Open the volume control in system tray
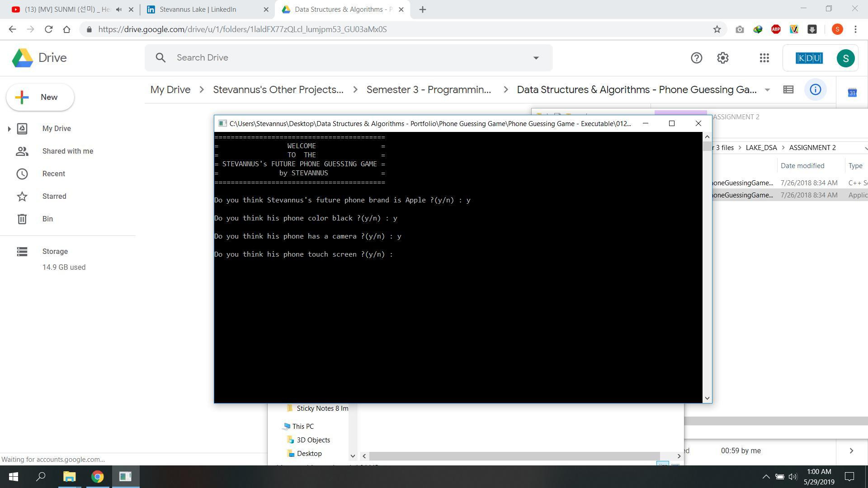 click(x=793, y=477)
